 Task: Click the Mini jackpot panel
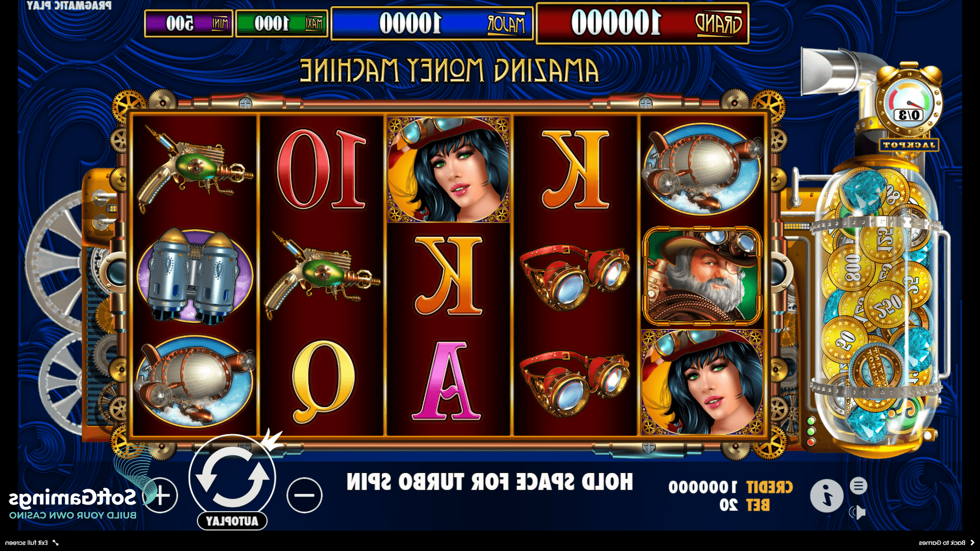pos(188,23)
